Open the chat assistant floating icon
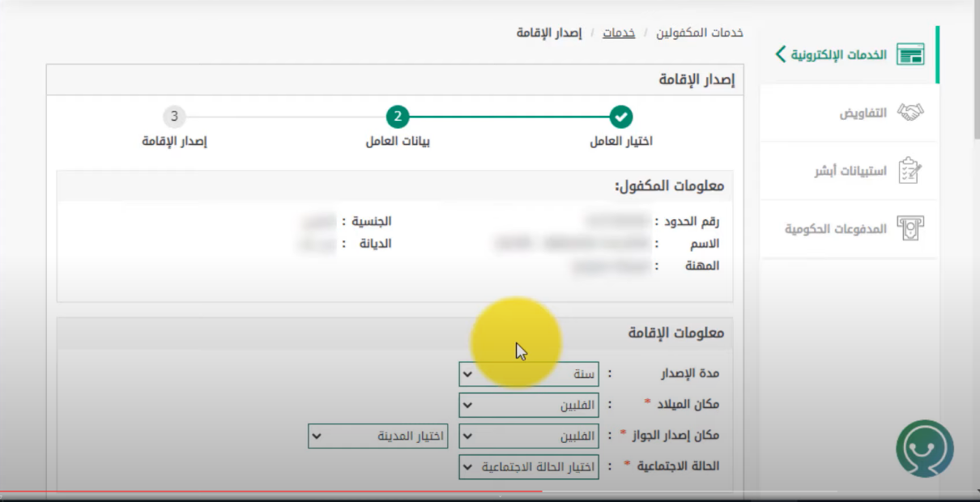This screenshot has height=502, width=980. pyautogui.click(x=925, y=449)
